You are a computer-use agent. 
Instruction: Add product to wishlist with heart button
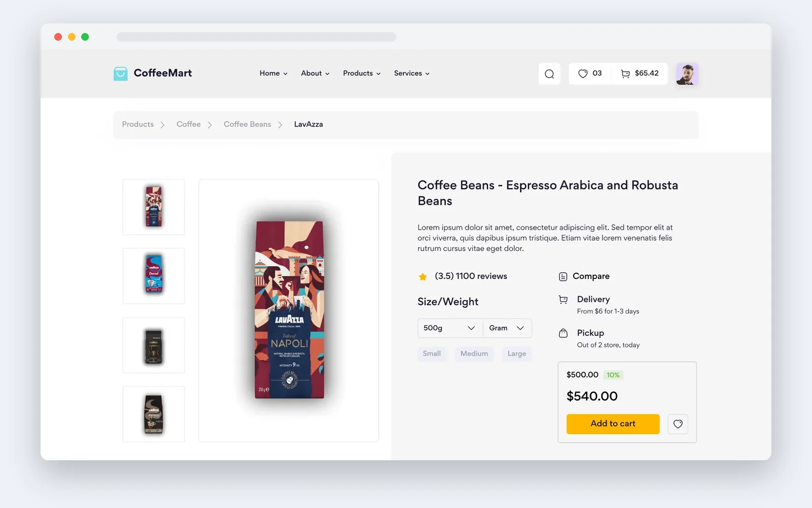(678, 424)
